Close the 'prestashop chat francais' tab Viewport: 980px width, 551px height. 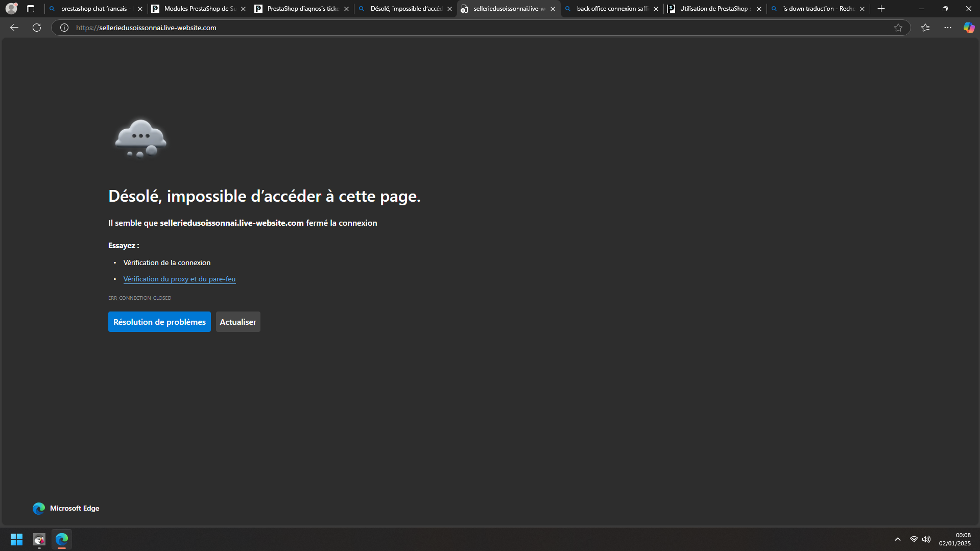click(x=140, y=9)
